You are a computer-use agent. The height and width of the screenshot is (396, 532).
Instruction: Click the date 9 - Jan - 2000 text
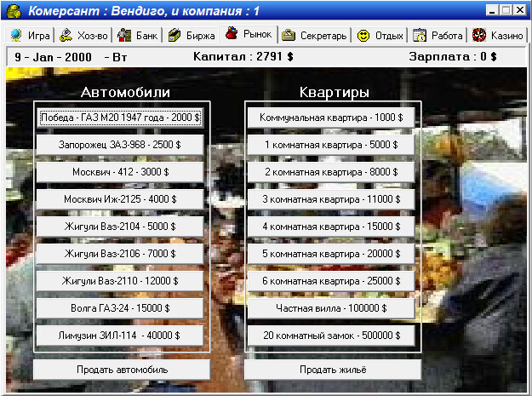point(53,57)
